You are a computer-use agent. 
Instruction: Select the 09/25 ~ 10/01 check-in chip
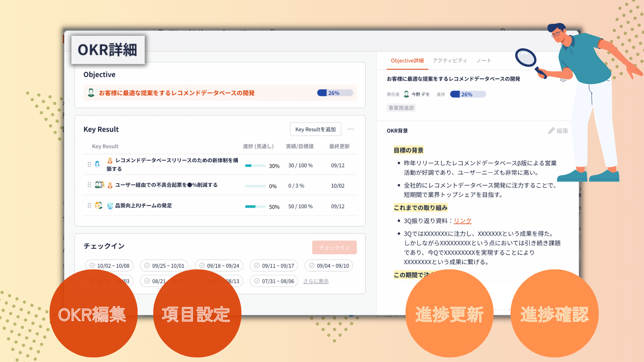click(164, 266)
